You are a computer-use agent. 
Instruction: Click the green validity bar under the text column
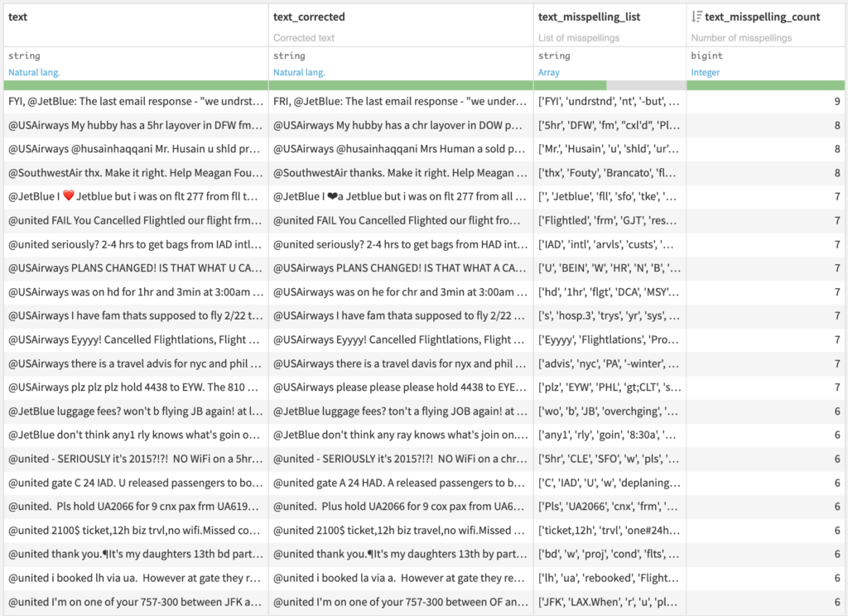coord(136,85)
